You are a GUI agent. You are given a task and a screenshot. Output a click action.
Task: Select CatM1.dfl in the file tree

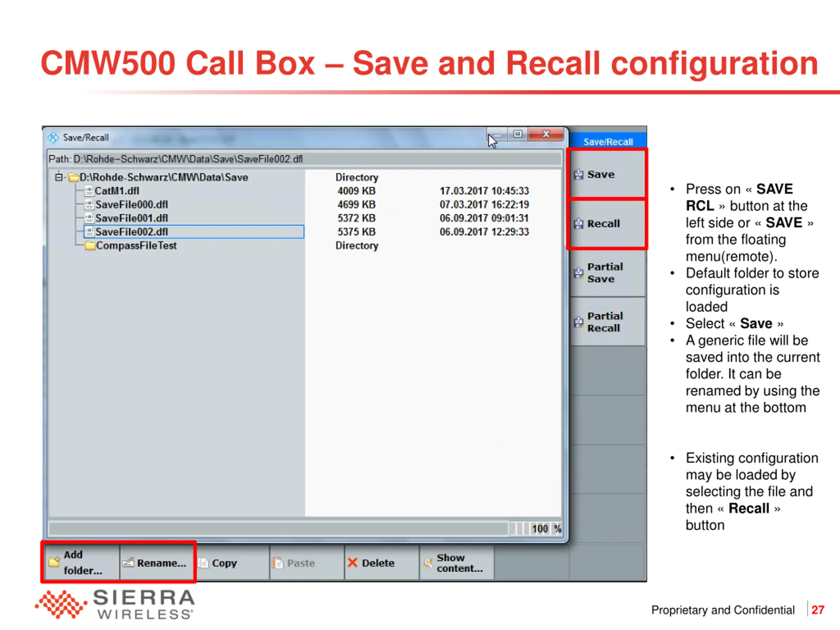tap(117, 191)
